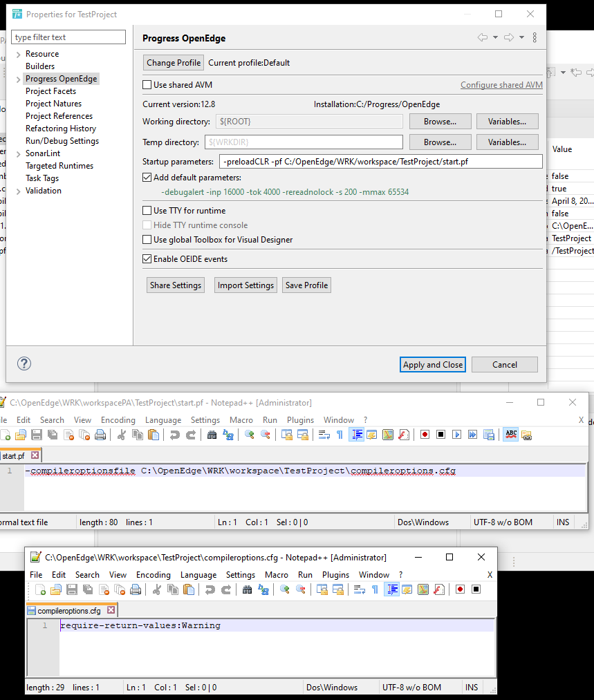594x700 pixels.
Task: Click Apply and Close
Action: (433, 365)
